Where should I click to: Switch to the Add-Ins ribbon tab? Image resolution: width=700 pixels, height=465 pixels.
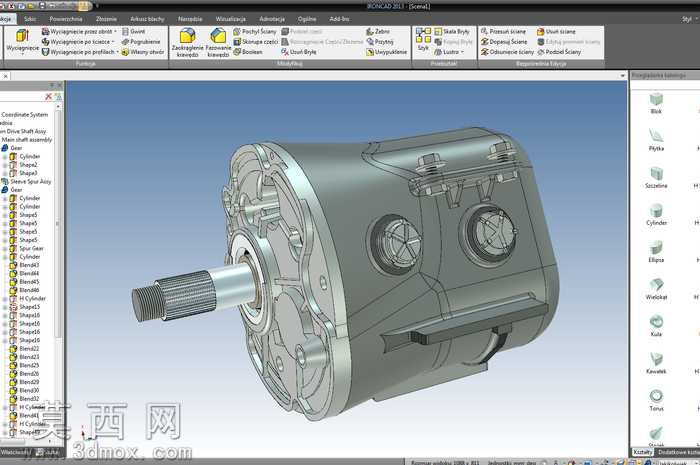[339, 19]
